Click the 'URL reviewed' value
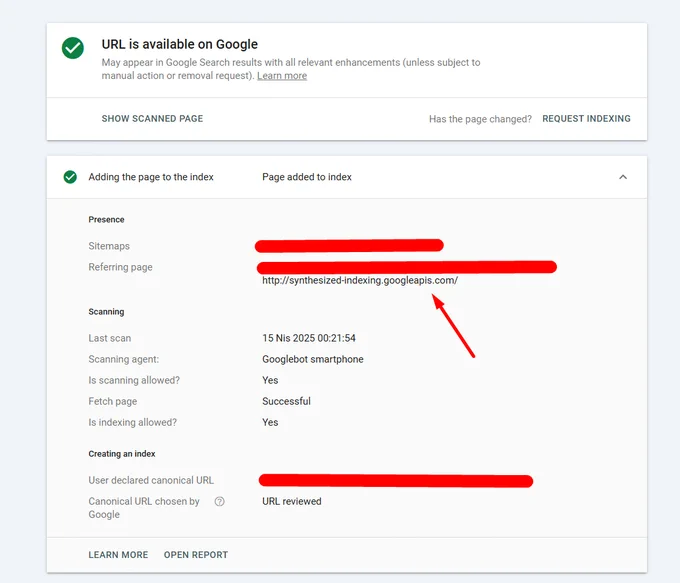 point(292,501)
